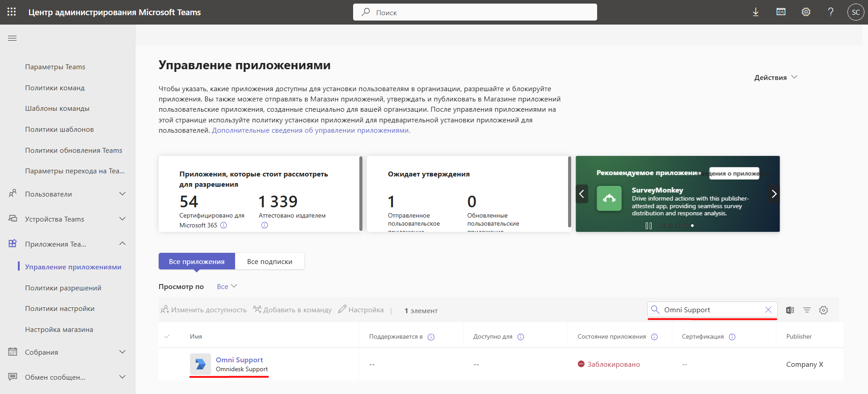
Task: Go to next recommended app slide
Action: tap(774, 194)
